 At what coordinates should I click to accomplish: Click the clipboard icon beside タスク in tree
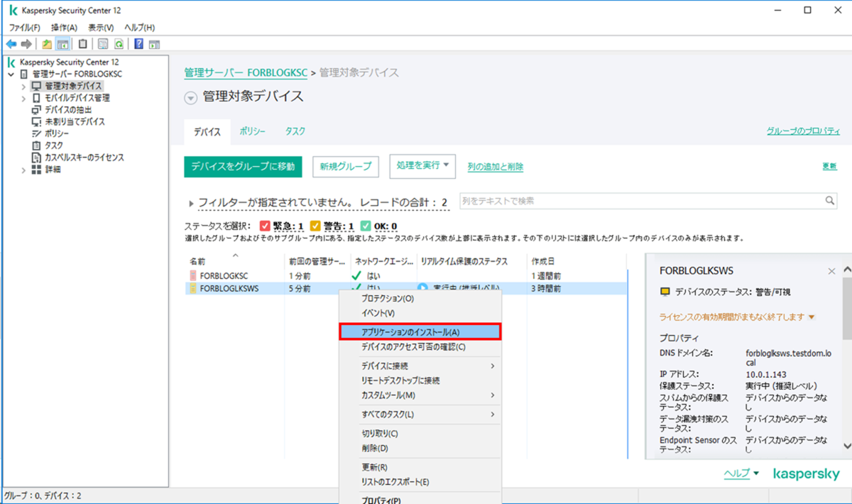coord(36,146)
